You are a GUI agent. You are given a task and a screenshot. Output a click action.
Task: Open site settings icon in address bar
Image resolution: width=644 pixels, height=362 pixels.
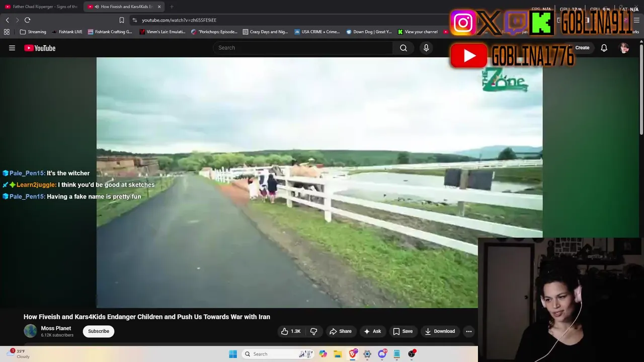[134, 20]
